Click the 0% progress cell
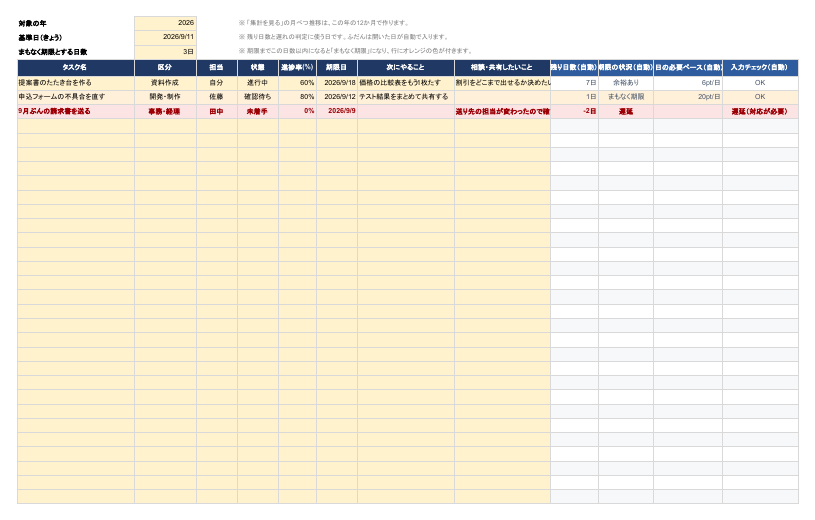Viewport: 815px width, 520px height. tap(297, 111)
